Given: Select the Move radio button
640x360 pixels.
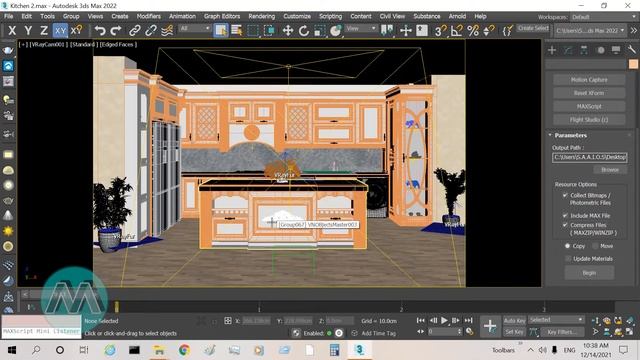Looking at the screenshot, I should [595, 246].
